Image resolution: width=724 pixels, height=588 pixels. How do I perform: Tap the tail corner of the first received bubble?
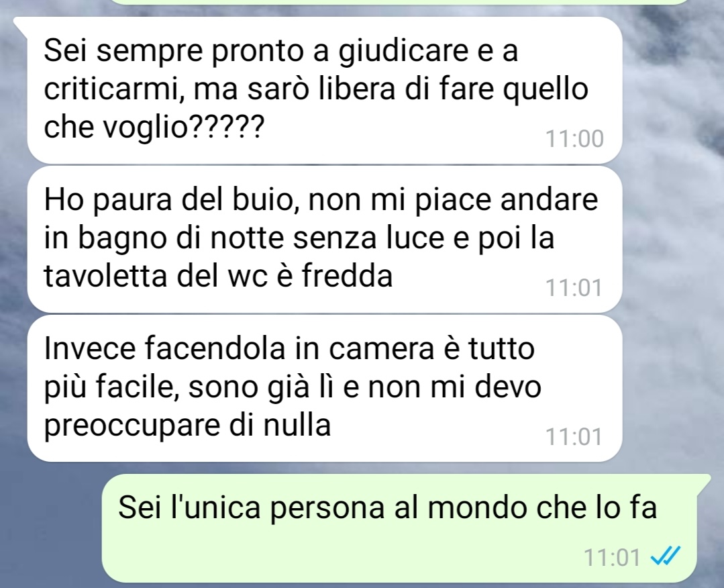point(21,26)
